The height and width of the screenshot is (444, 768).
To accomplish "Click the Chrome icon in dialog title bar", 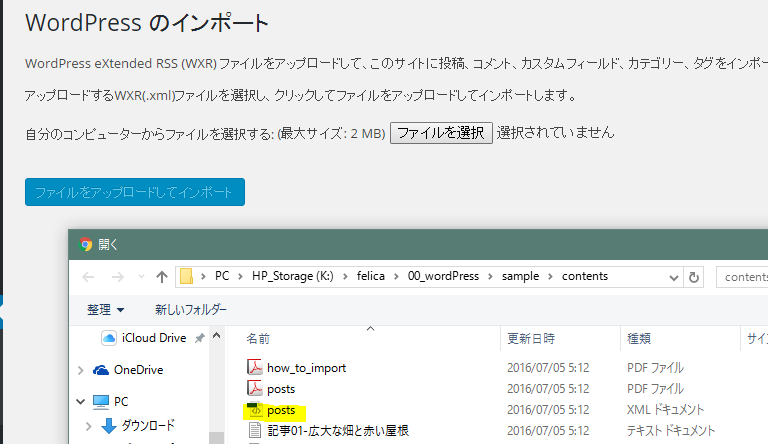I will click(86, 245).
